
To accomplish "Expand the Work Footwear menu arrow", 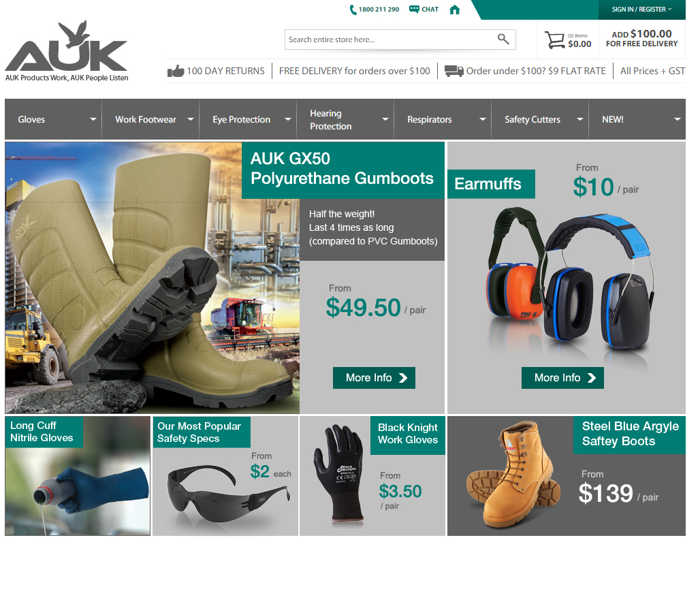I will point(191,119).
